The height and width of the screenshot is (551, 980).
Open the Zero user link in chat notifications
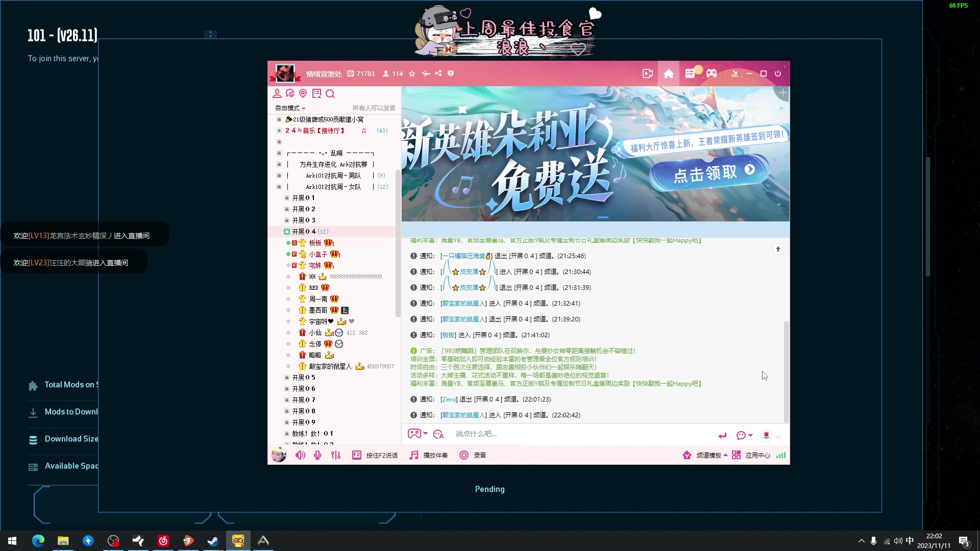(x=449, y=399)
